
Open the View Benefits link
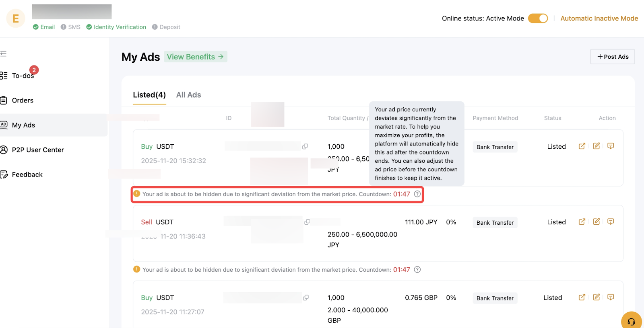click(x=195, y=57)
